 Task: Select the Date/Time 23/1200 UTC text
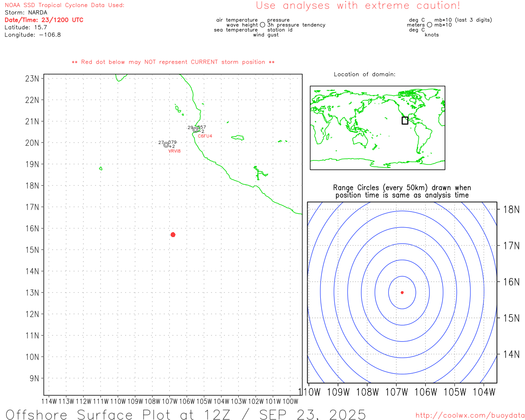pyautogui.click(x=44, y=20)
